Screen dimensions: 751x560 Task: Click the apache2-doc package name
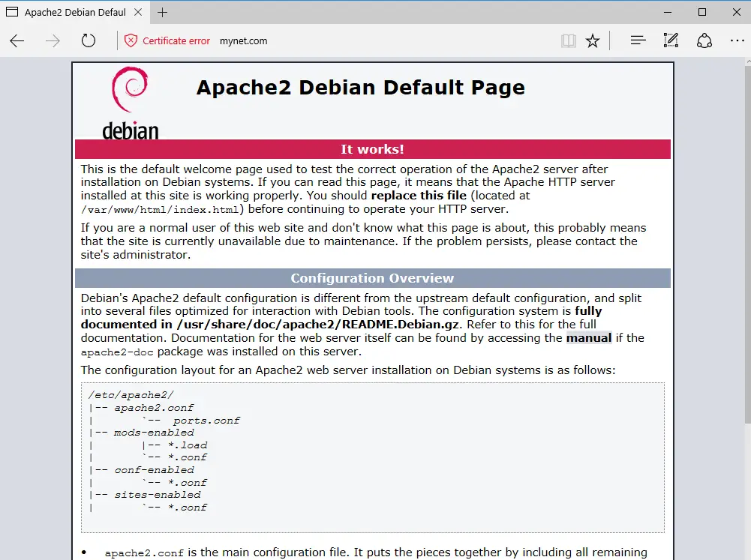point(117,352)
